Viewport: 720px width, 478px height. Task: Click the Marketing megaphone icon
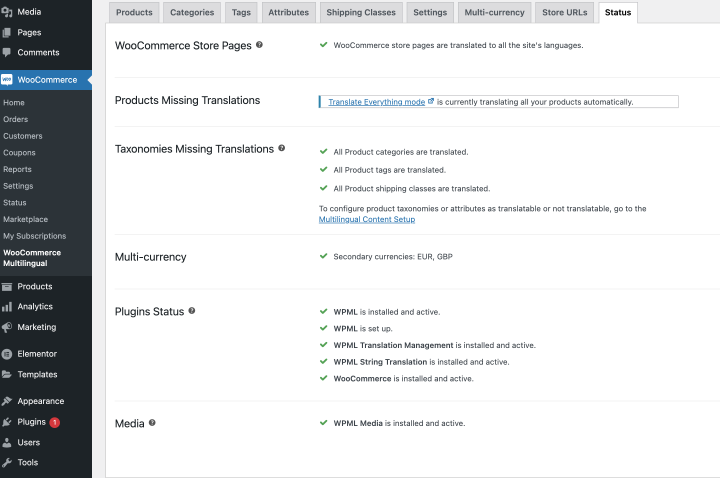[x=6, y=327]
